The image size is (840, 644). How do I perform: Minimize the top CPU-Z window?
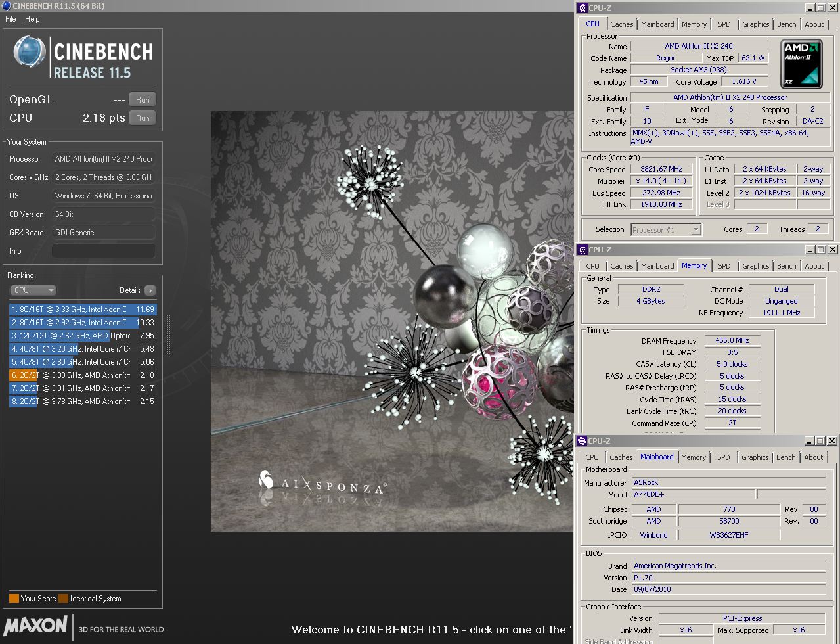808,8
